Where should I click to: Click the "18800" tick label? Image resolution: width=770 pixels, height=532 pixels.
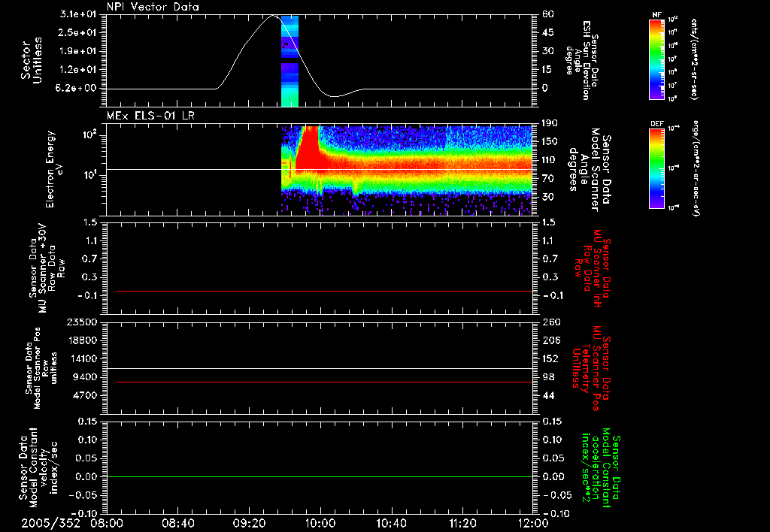pos(82,340)
